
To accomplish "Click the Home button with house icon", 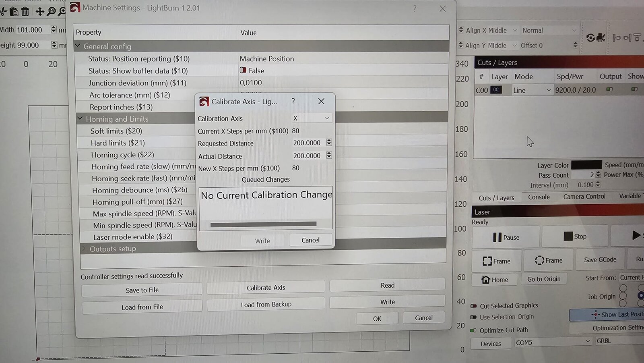I will (495, 280).
